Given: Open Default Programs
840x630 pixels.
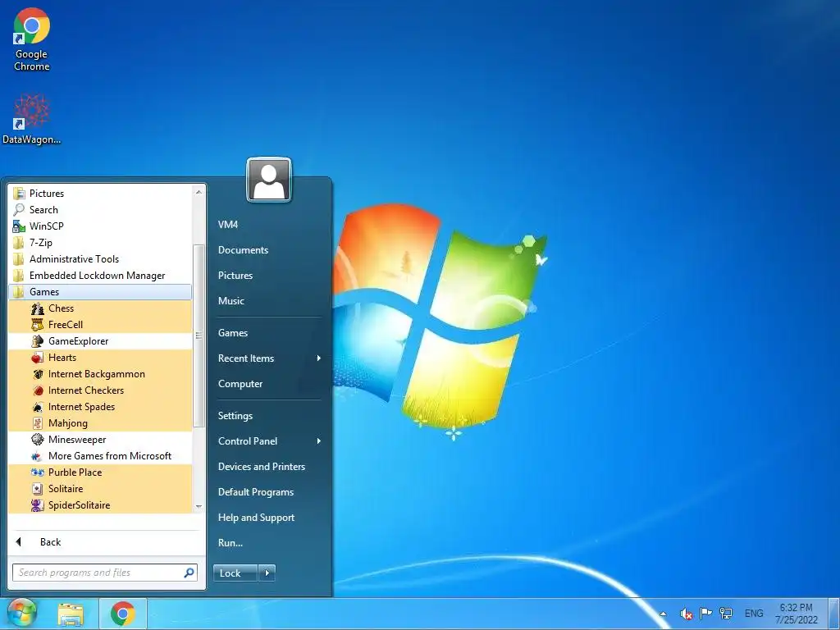Looking at the screenshot, I should coord(256,492).
